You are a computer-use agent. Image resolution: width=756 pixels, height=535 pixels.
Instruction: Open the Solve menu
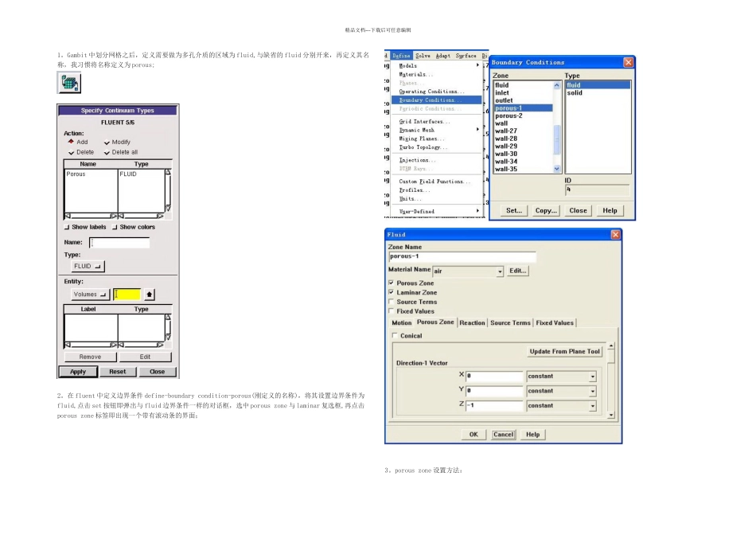[423, 56]
